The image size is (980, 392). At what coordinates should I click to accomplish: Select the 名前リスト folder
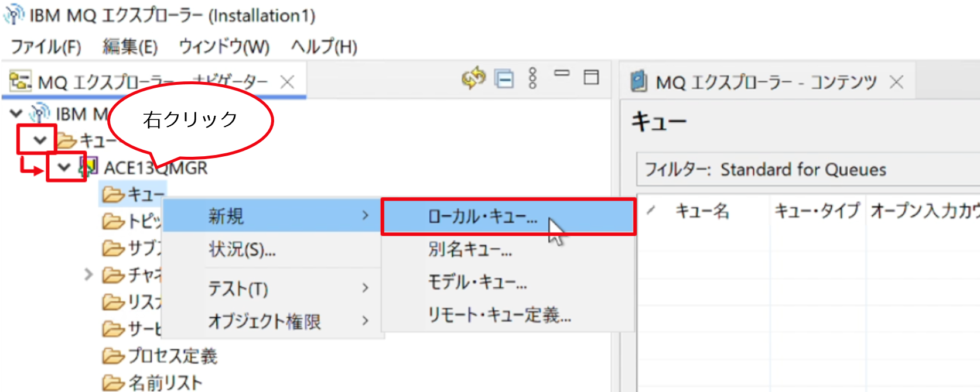tap(152, 383)
